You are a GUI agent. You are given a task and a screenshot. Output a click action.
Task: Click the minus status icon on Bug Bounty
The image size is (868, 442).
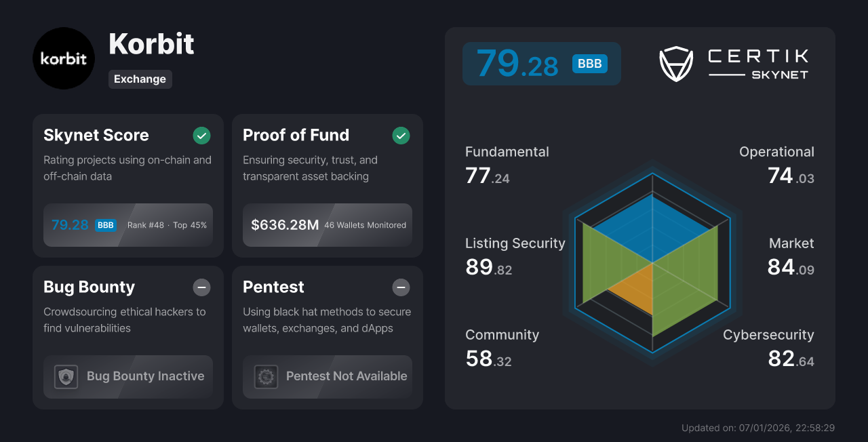(201, 287)
